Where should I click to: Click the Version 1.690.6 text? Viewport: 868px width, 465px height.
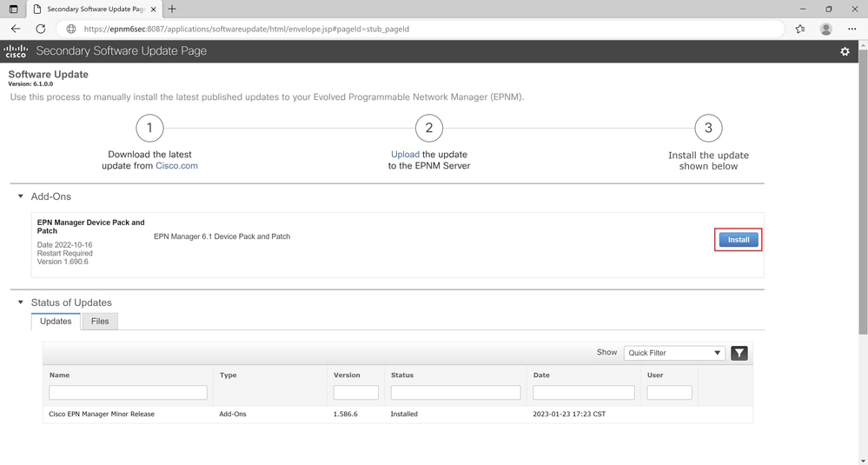pos(63,262)
